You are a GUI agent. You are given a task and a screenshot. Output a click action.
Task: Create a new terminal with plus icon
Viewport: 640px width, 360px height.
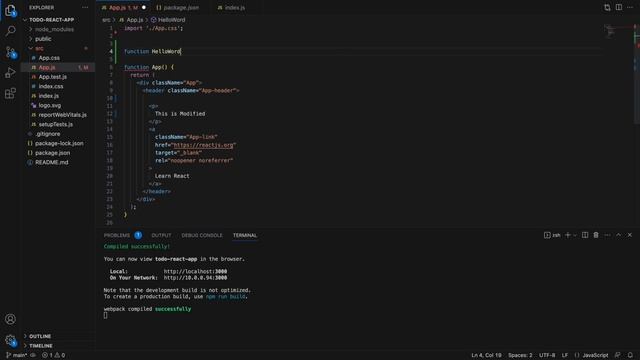[567, 235]
